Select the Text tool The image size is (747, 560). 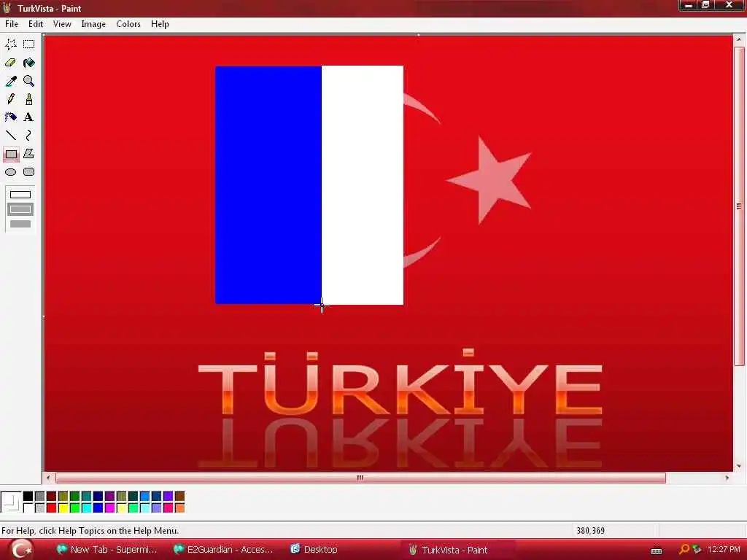(x=29, y=117)
